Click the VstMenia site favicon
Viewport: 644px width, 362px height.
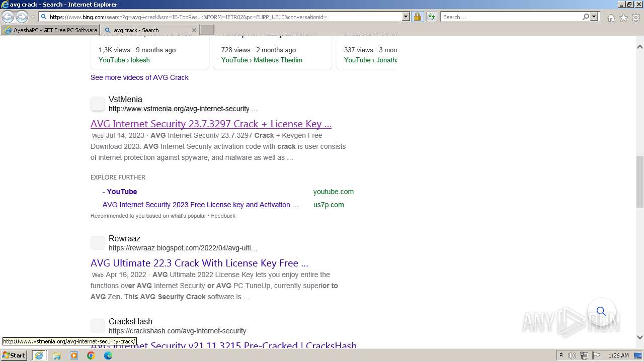point(98,104)
